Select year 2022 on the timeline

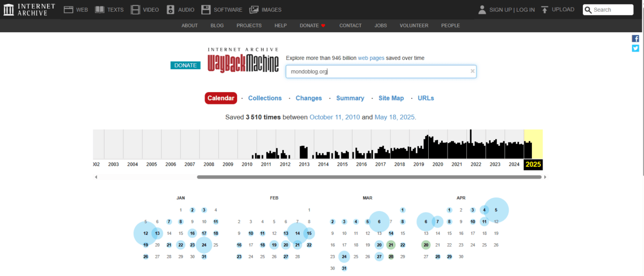click(476, 165)
